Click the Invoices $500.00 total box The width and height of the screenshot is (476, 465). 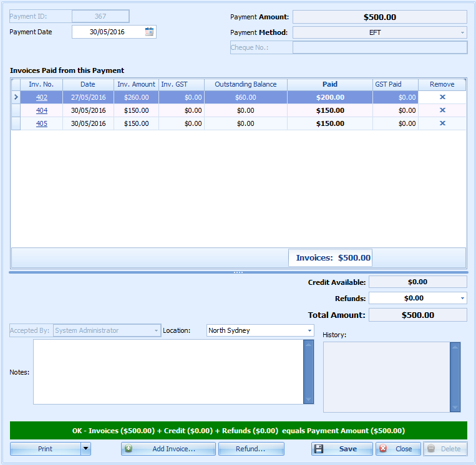(x=330, y=258)
